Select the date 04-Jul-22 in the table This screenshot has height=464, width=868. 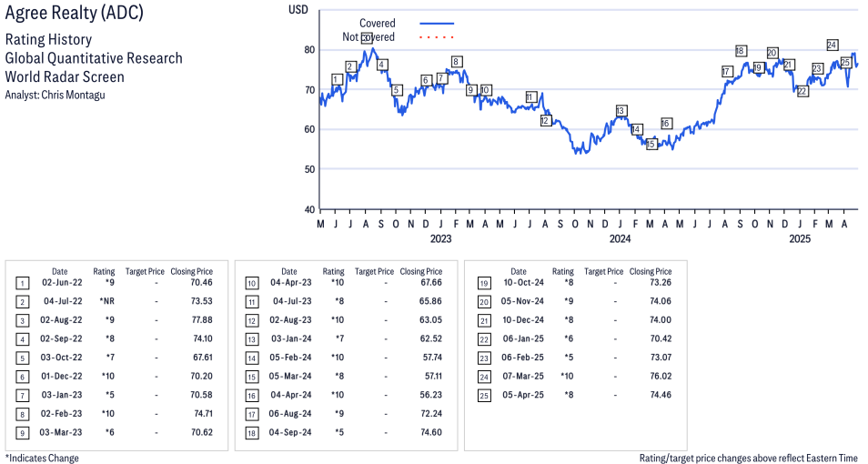(x=63, y=301)
